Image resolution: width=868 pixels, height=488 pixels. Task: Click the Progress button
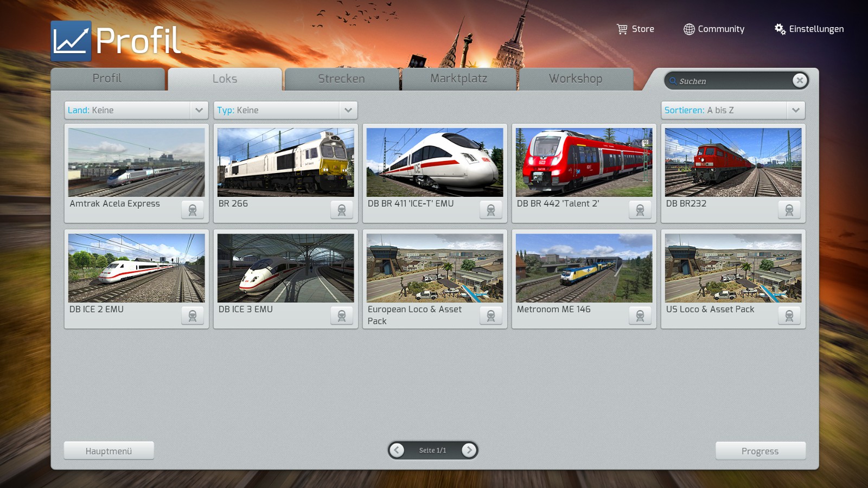click(761, 451)
